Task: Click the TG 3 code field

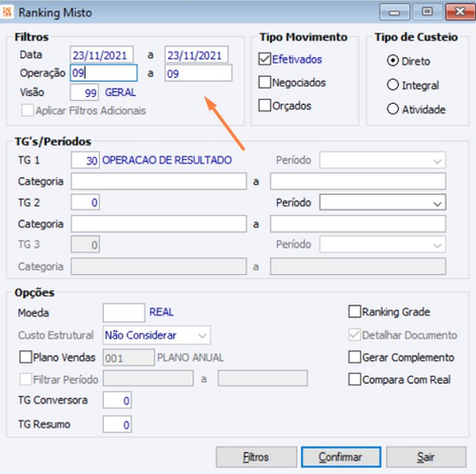Action: [85, 245]
